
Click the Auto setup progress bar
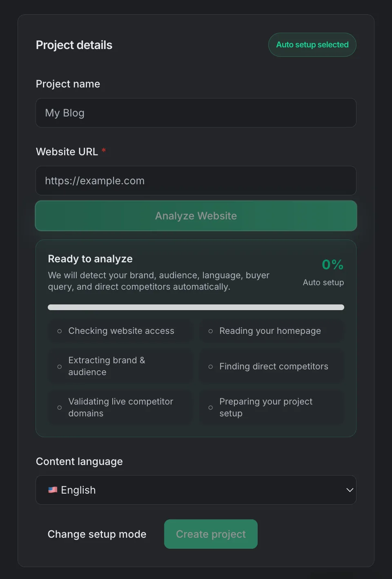click(196, 307)
